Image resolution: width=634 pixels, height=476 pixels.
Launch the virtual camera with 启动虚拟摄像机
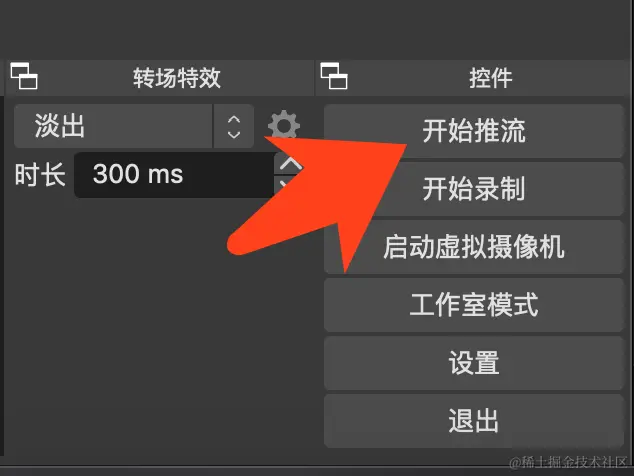473,247
